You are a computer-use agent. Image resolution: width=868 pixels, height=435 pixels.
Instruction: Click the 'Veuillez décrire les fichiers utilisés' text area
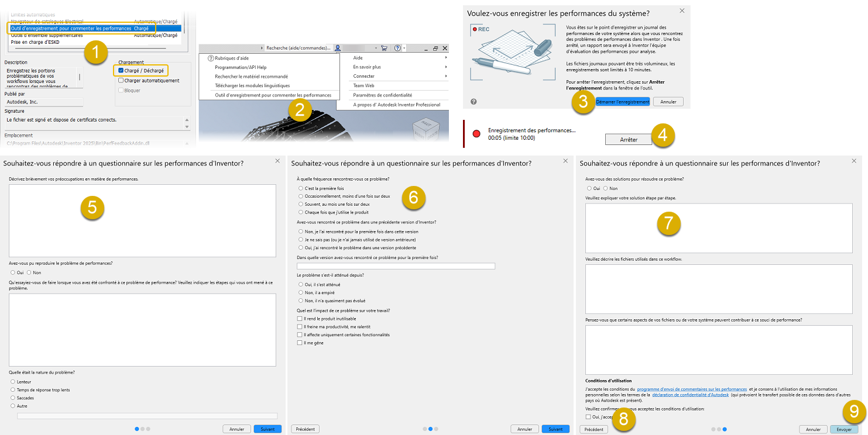(719, 289)
